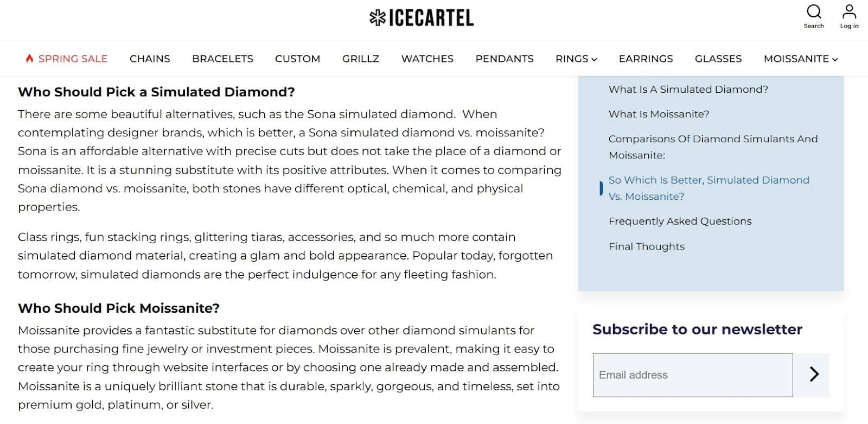Click 'What Is Moissanite?' sidebar link

660,114
